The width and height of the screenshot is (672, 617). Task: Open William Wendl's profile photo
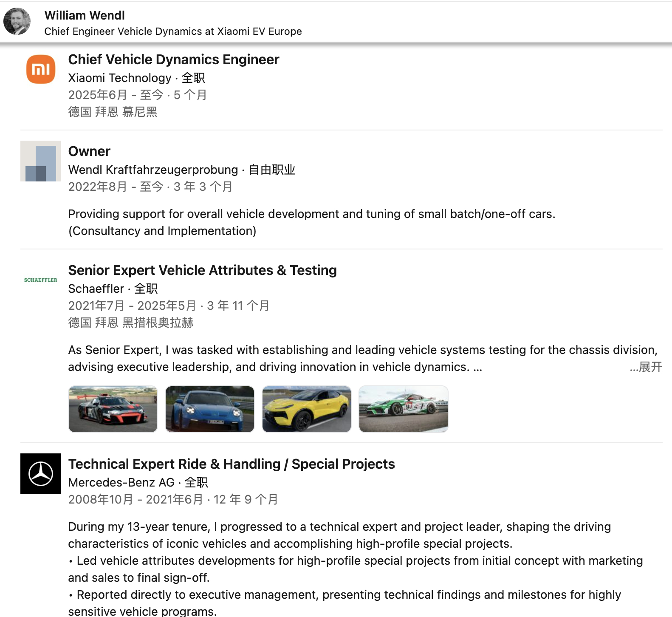[x=17, y=21]
